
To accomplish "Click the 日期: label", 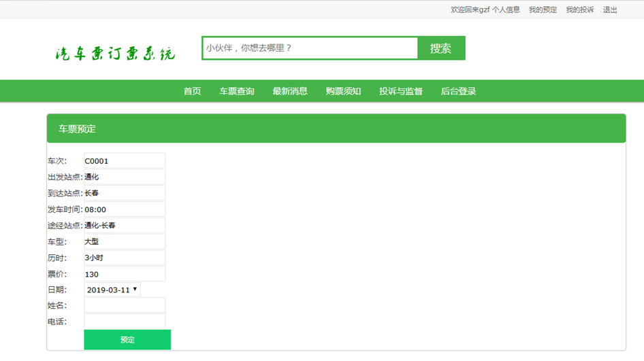I will [57, 290].
